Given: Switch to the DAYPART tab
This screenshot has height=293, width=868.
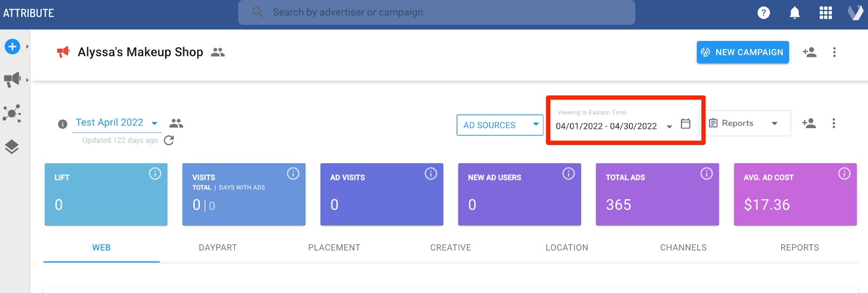Looking at the screenshot, I should (218, 247).
